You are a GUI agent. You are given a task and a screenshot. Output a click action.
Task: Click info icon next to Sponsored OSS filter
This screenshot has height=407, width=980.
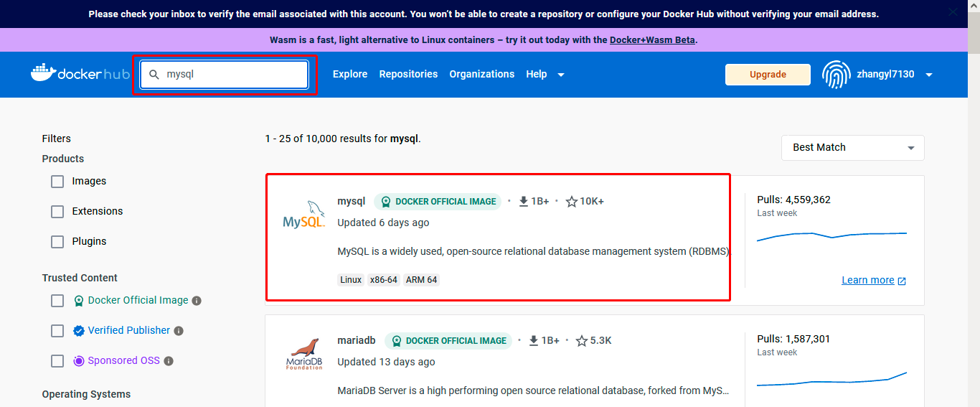pyautogui.click(x=169, y=361)
